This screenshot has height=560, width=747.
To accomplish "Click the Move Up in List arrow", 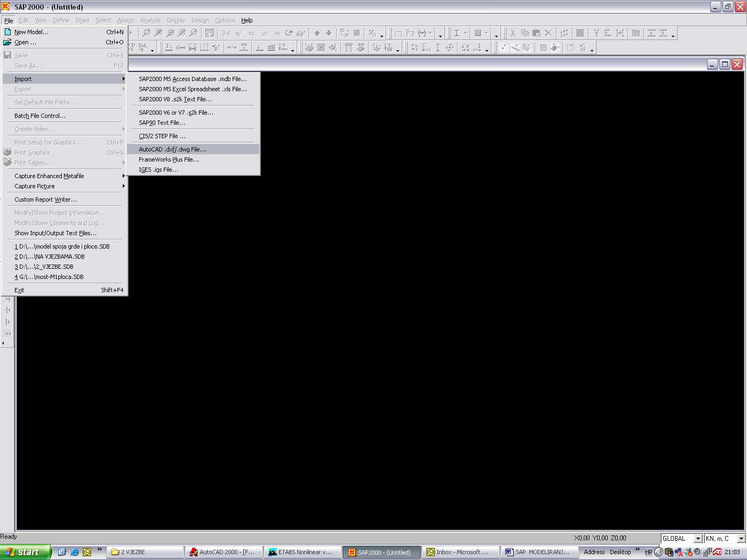I will (317, 33).
